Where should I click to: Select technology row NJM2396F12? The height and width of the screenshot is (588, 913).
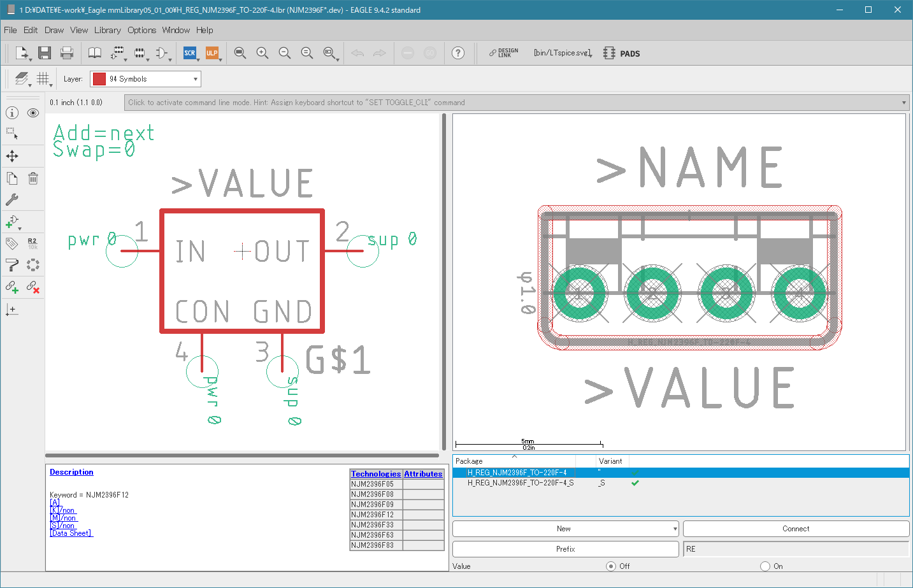[377, 515]
